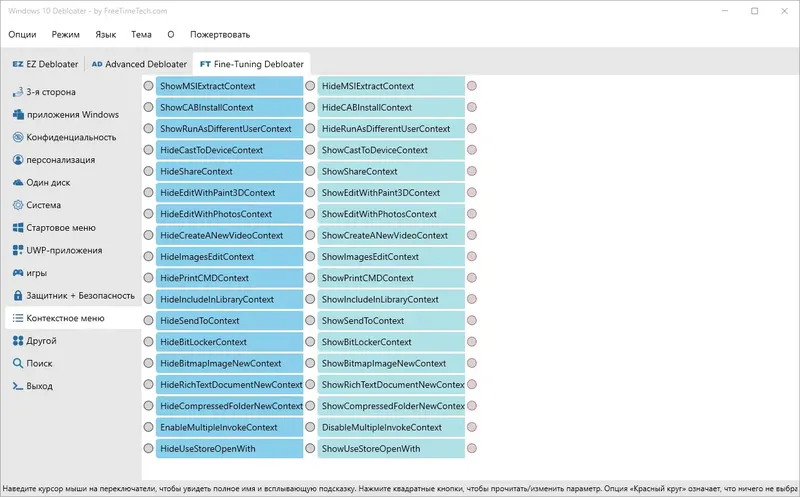
Task: Open the Тема menu
Action: (x=141, y=34)
